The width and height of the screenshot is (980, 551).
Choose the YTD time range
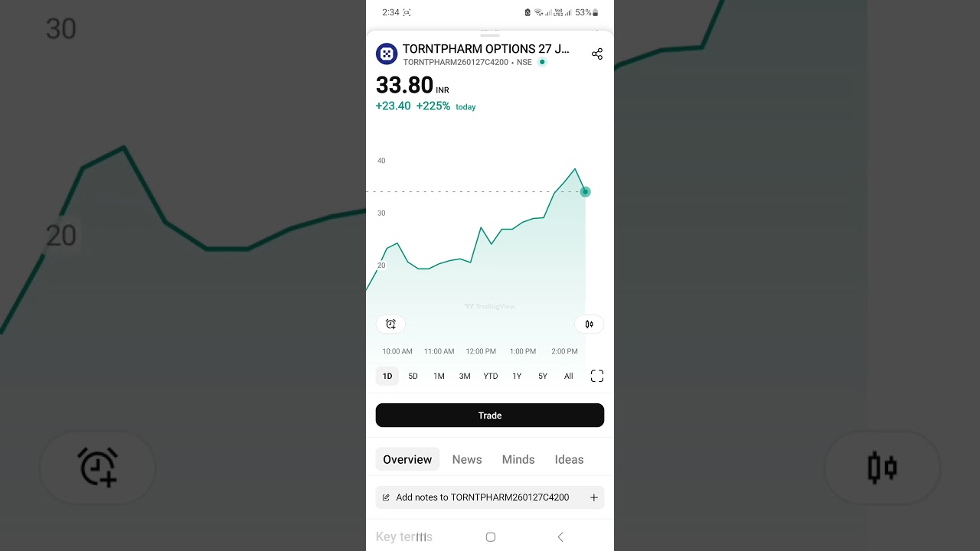(x=491, y=376)
